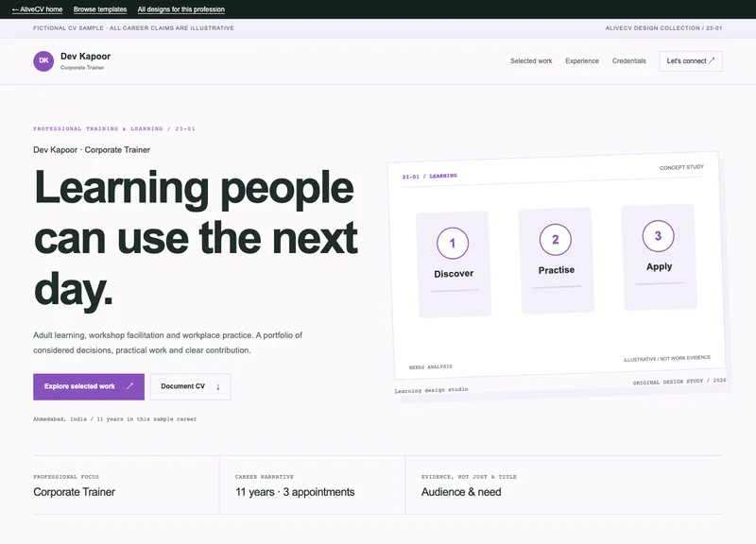Image resolution: width=756 pixels, height=544 pixels.
Task: Click the 'PROFESSIONAL FOCUS' label
Action: (x=66, y=477)
